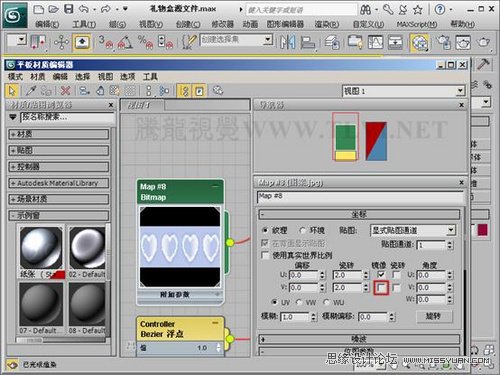Open Render Setup with the teapot icon
Image resolution: width=500 pixels, height=375 pixels.
pyautogui.click(x=443, y=42)
